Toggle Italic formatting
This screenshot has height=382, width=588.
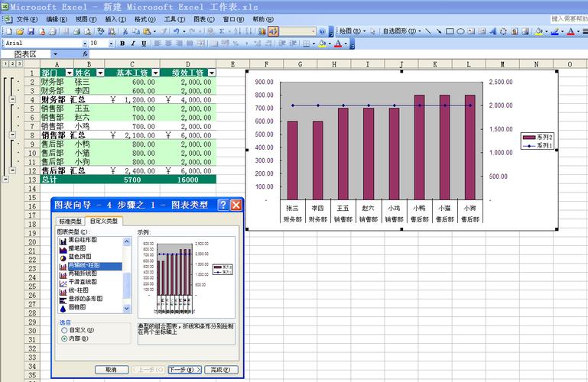[133, 44]
